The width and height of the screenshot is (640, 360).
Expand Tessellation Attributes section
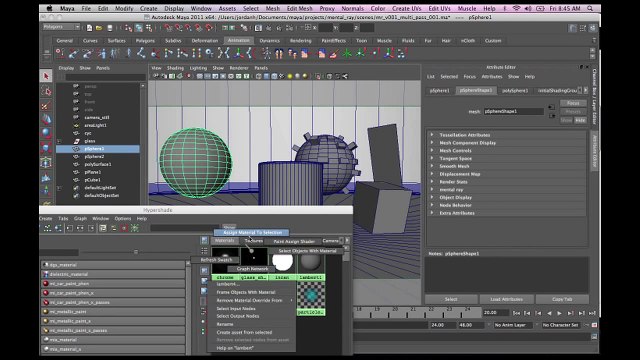[x=432, y=135]
